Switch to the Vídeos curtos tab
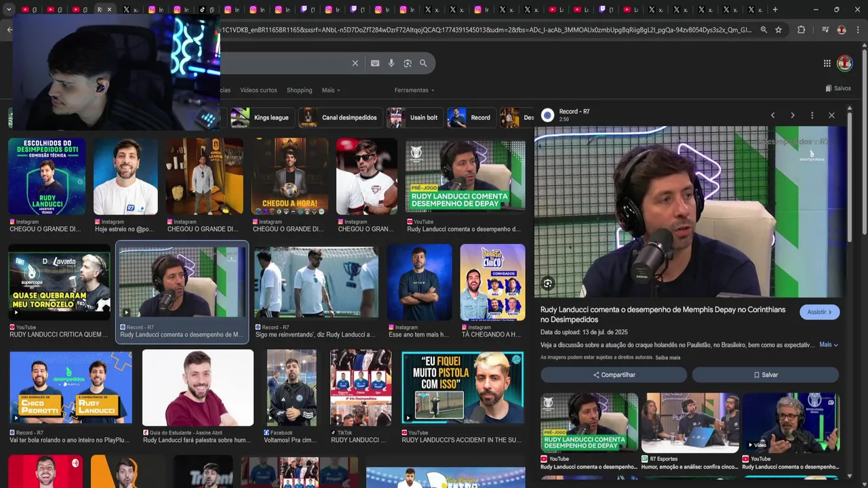 (258, 90)
